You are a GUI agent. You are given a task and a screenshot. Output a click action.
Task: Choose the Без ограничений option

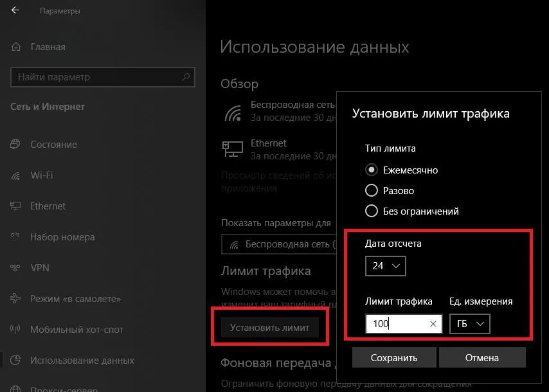[372, 211]
